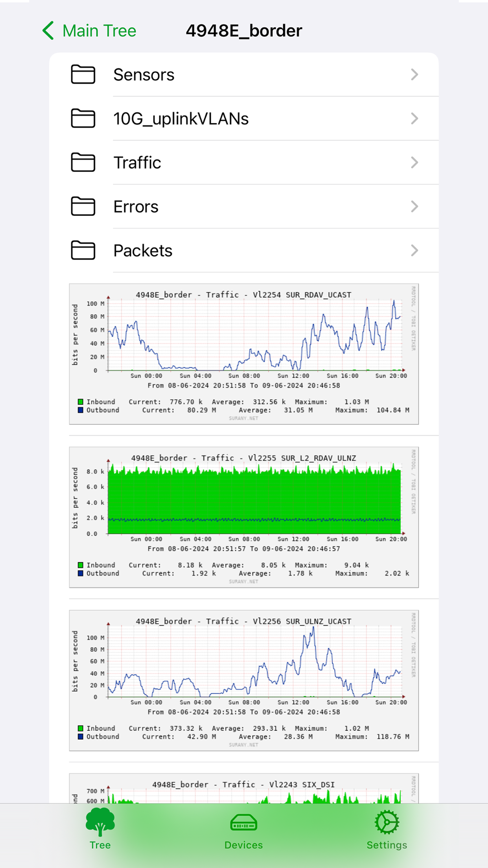Open the Sensors folder icon
The width and height of the screenshot is (488, 868).
pos(83,75)
